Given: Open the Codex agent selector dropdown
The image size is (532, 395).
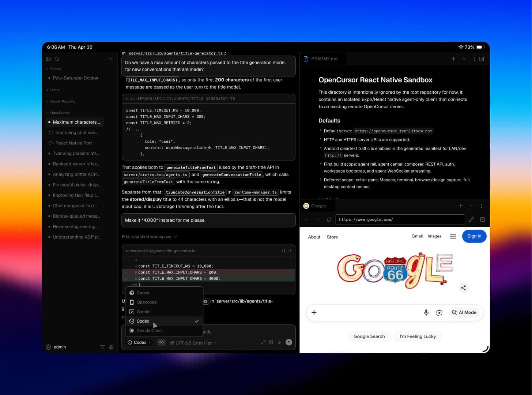Looking at the screenshot, I should coord(139,342).
